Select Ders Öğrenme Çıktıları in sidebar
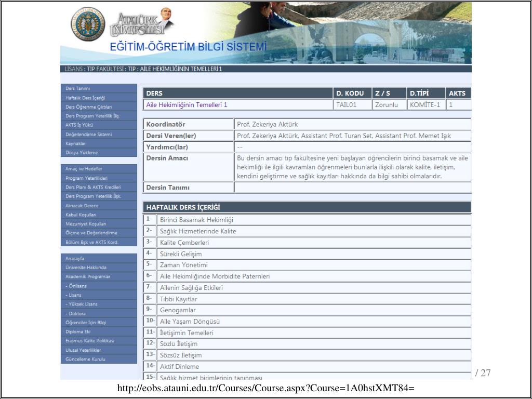Viewport: 532px width, 399px height. coord(99,107)
